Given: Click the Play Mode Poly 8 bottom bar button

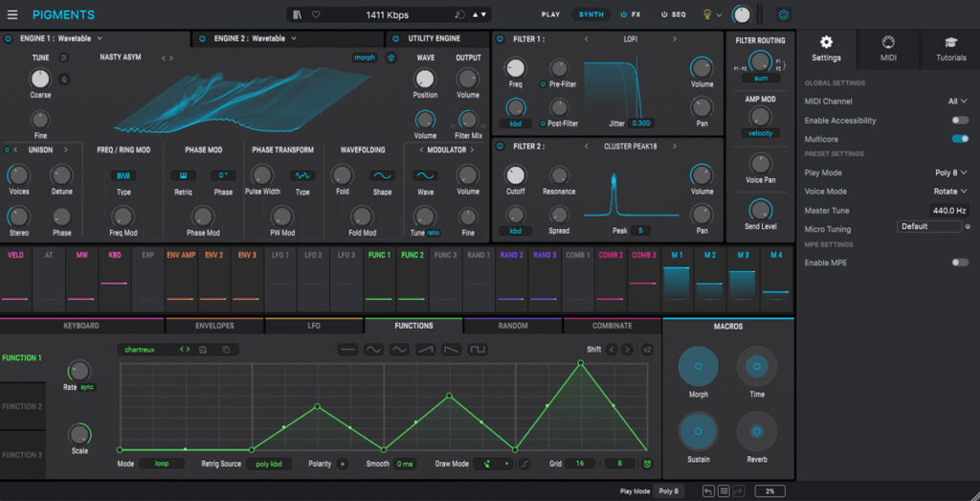Looking at the screenshot, I should click(669, 491).
